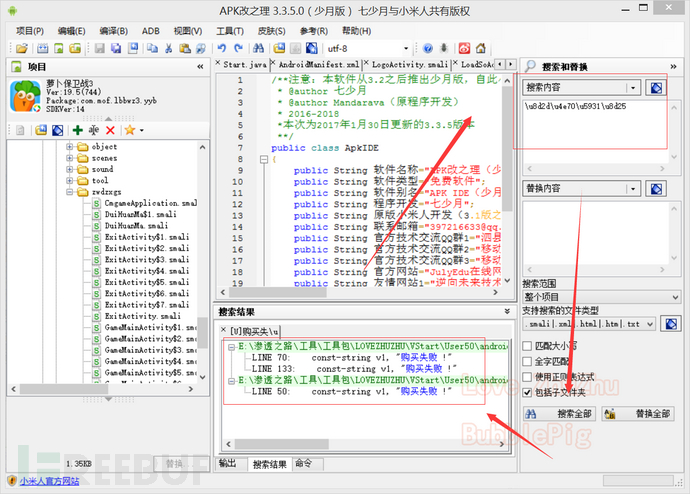Viewport: 690px width, 494px height.
Task: Collapse the zwdzxgs folder
Action: pyautogui.click(x=70, y=192)
